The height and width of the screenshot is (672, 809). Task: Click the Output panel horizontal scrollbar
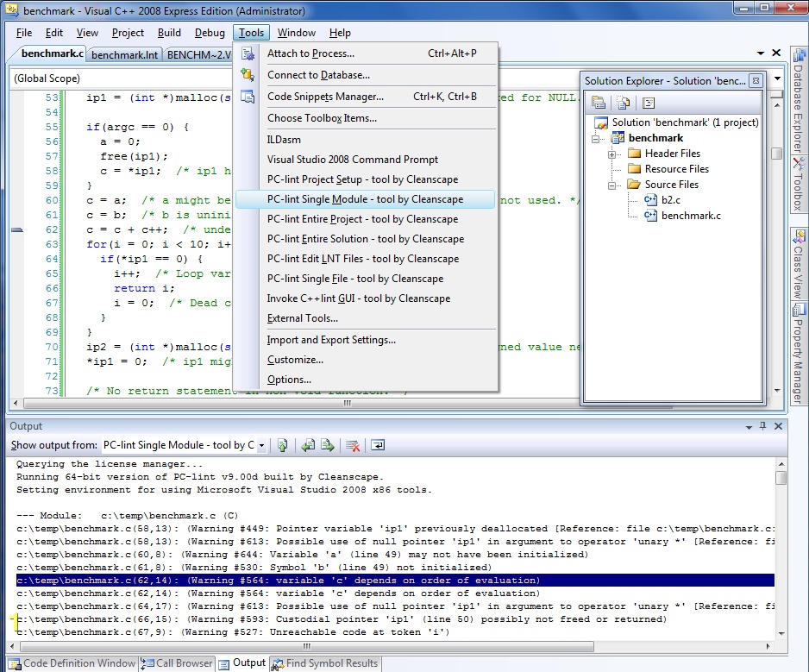[306, 646]
